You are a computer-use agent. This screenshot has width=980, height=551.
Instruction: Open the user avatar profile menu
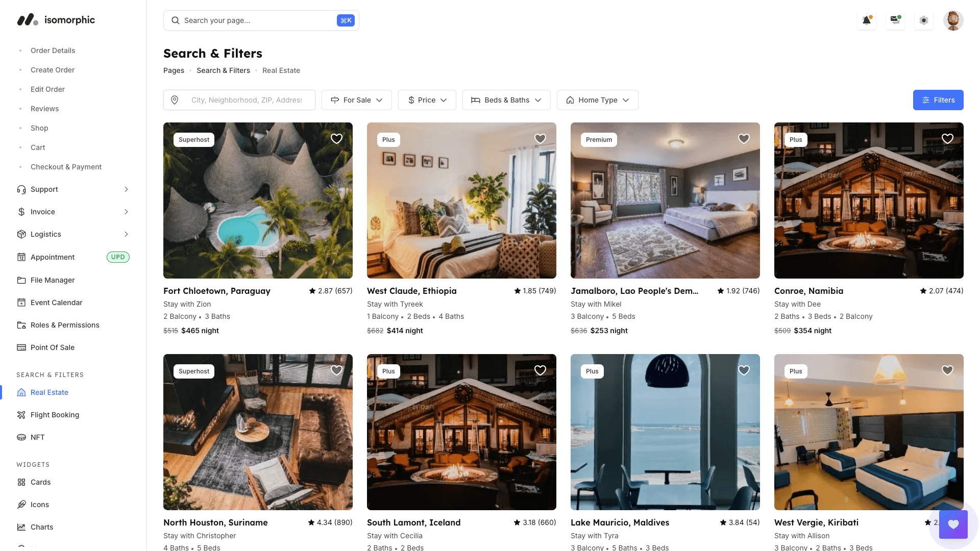pos(953,20)
